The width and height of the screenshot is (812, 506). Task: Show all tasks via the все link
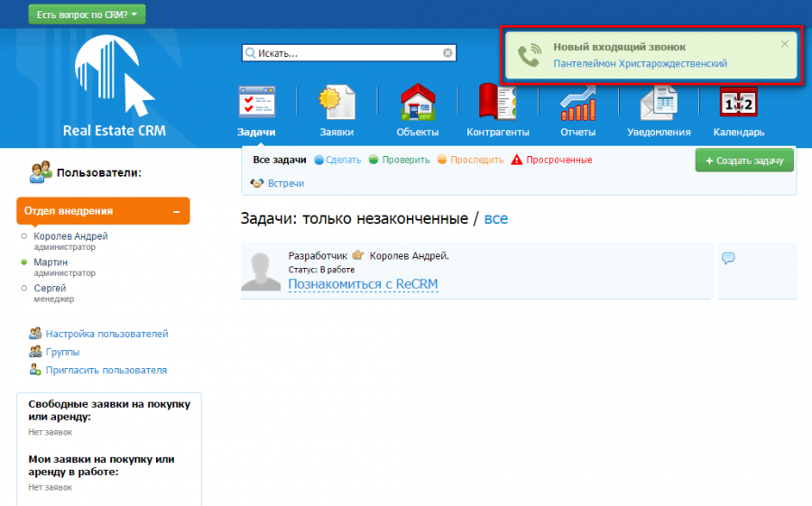(x=496, y=218)
